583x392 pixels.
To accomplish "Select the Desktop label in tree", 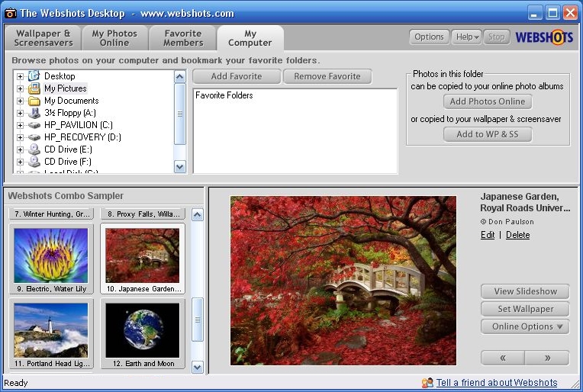I will tap(60, 76).
